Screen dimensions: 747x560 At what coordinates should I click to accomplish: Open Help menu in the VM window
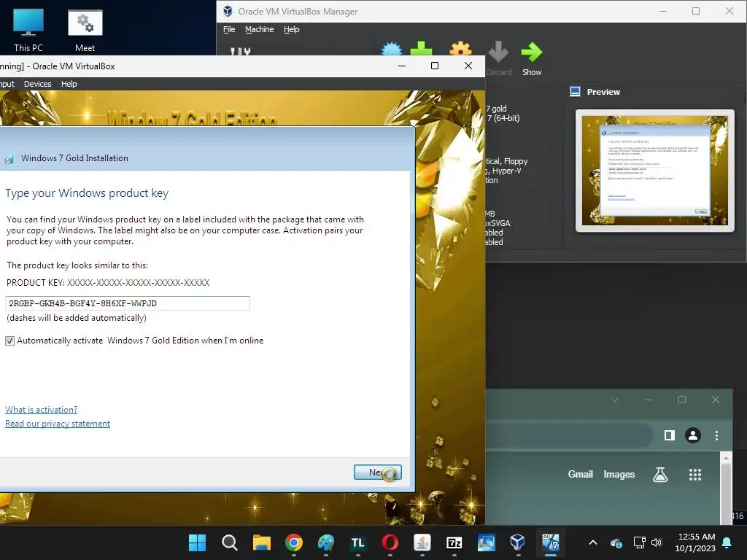(69, 84)
